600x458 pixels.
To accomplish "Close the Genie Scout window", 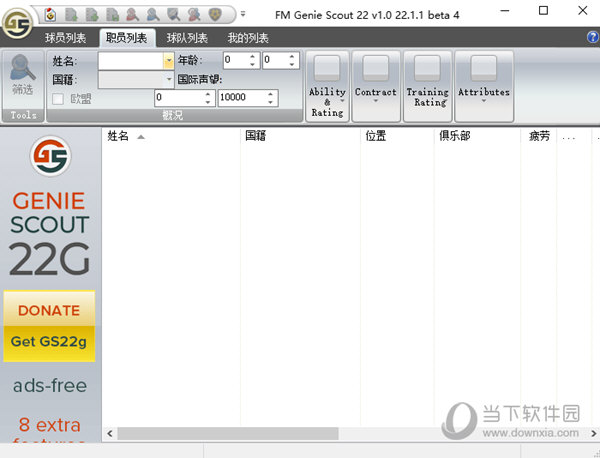I will tap(582, 11).
